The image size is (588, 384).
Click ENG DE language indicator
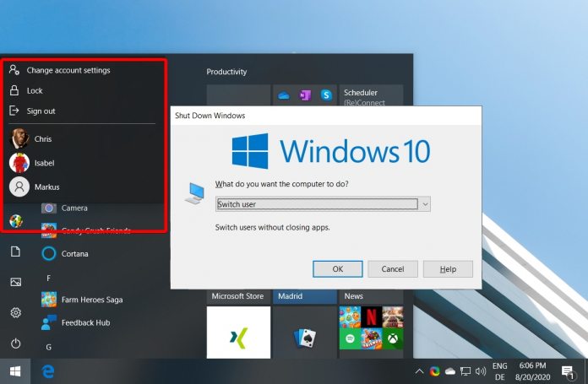tap(499, 371)
